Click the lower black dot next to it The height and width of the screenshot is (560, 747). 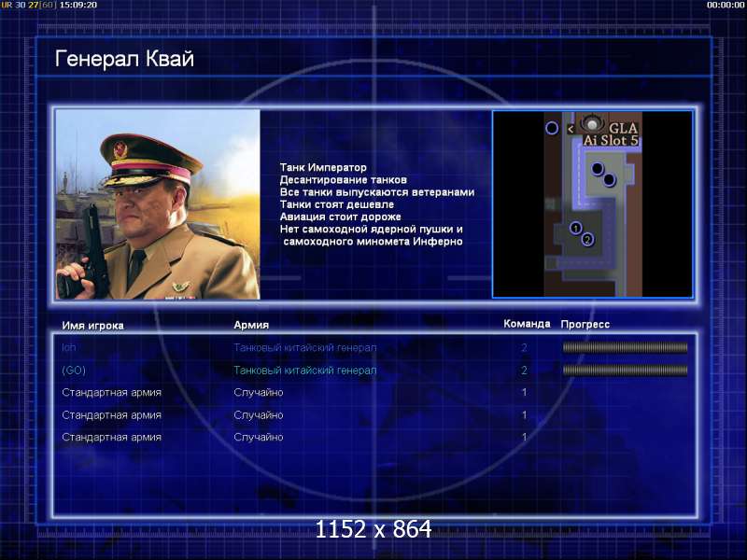(609, 180)
